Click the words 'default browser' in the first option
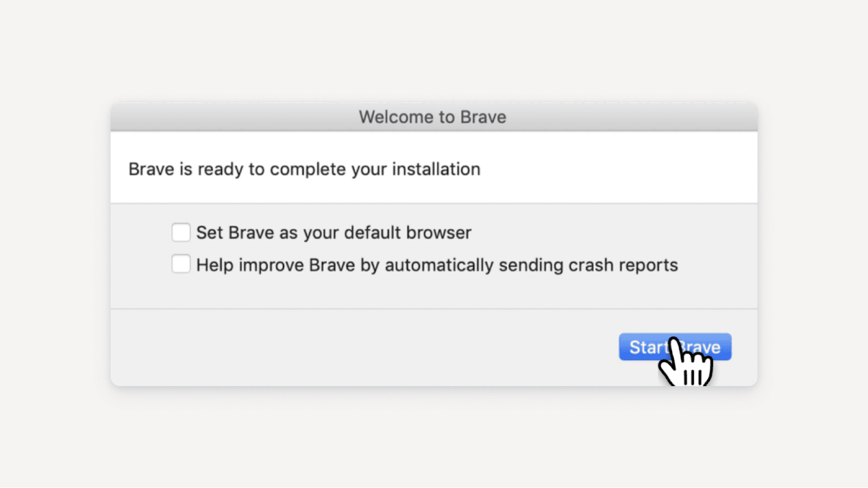 tap(407, 233)
